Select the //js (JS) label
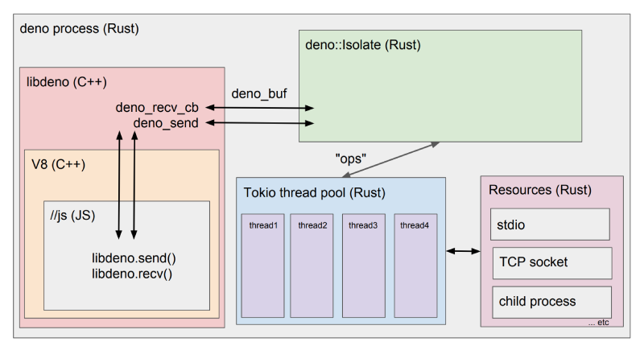Image resolution: width=644 pixels, height=346 pixels. 72,216
